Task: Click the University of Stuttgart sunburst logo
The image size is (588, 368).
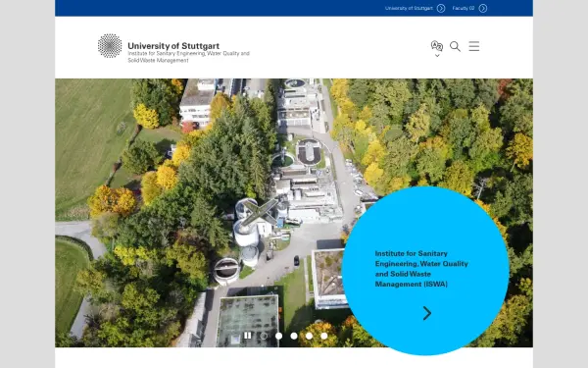Action: 110,46
